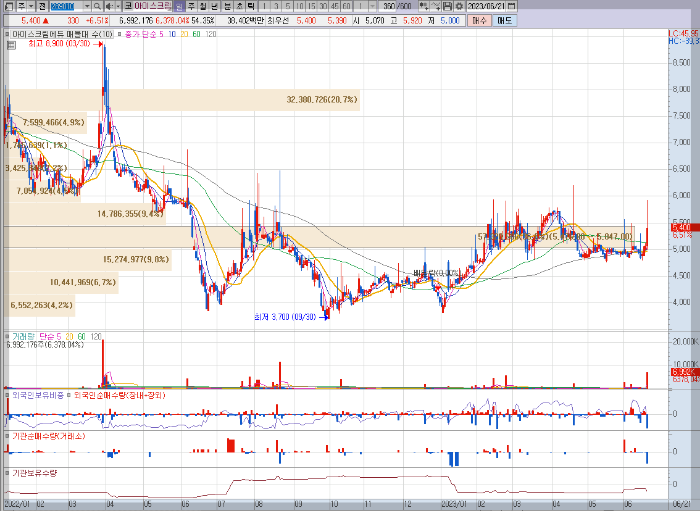Select the tick 틱 chart period
Viewport: 700px width, 511px height.
click(x=251, y=6)
